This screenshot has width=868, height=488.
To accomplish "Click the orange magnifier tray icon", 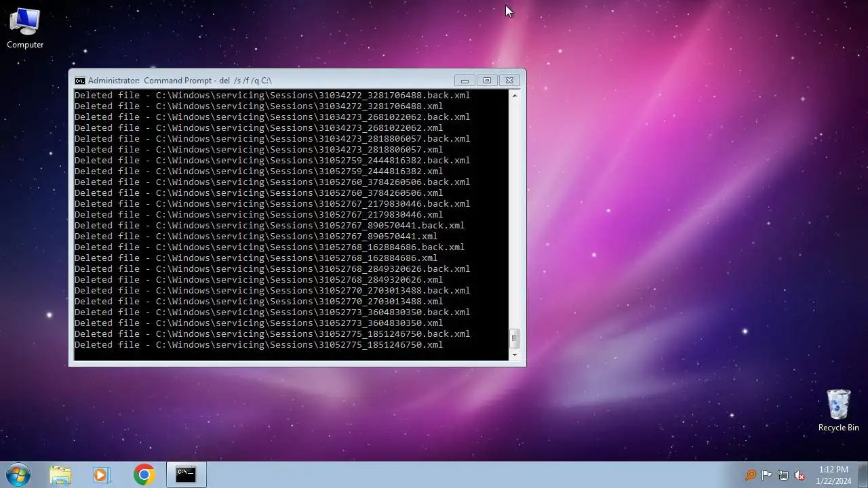I will 751,475.
